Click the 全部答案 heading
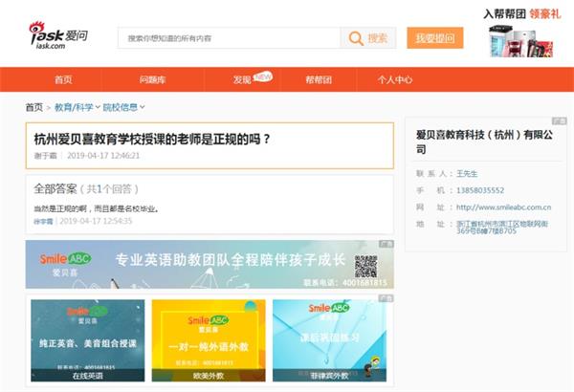Image resolution: width=574 pixels, height=392 pixels. pos(55,189)
